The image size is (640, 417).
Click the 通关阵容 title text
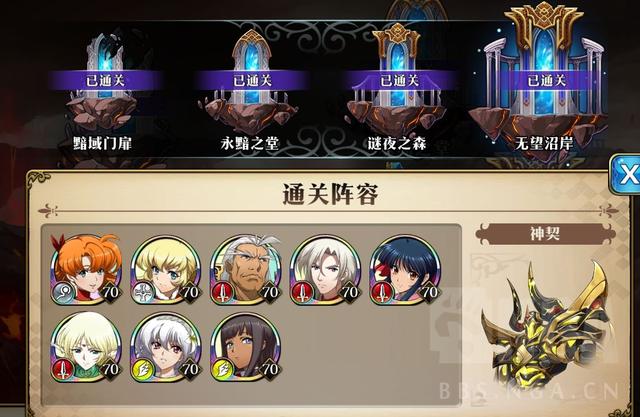330,195
